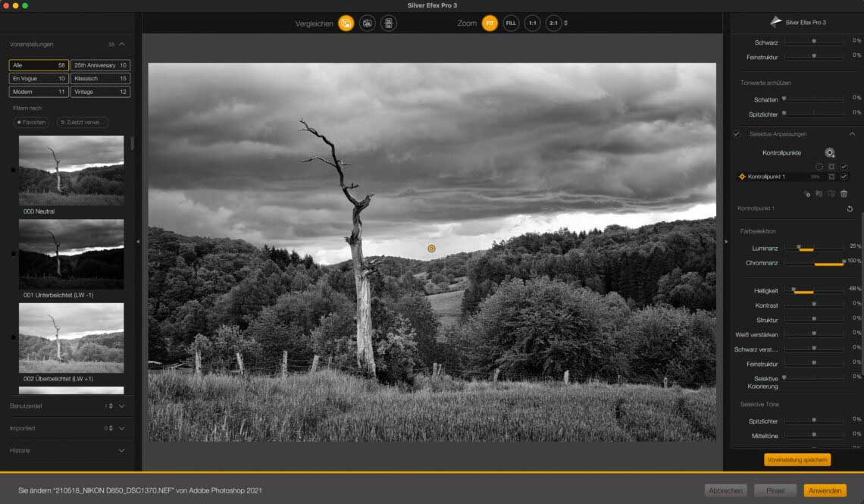Screen dimensions: 864x504
Task: Switch to side-by-side compare view
Action: click(x=389, y=23)
